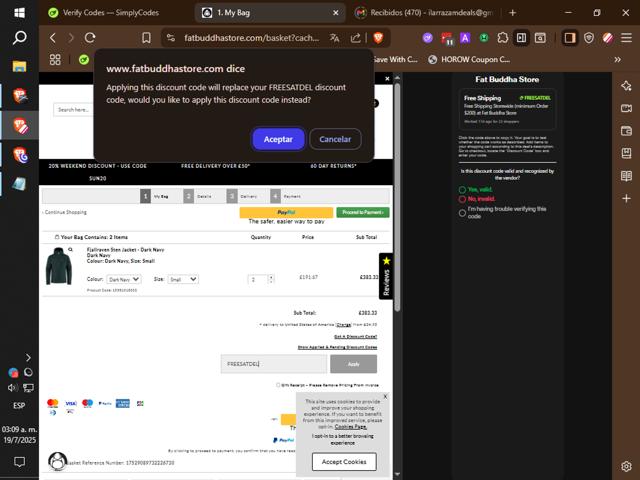Tick the Gift Receipt checkbox
The width and height of the screenshot is (640, 480).
click(x=278, y=385)
